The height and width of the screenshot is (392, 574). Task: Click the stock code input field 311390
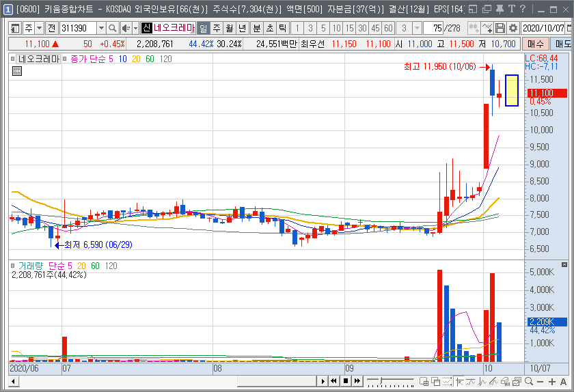[x=79, y=28]
